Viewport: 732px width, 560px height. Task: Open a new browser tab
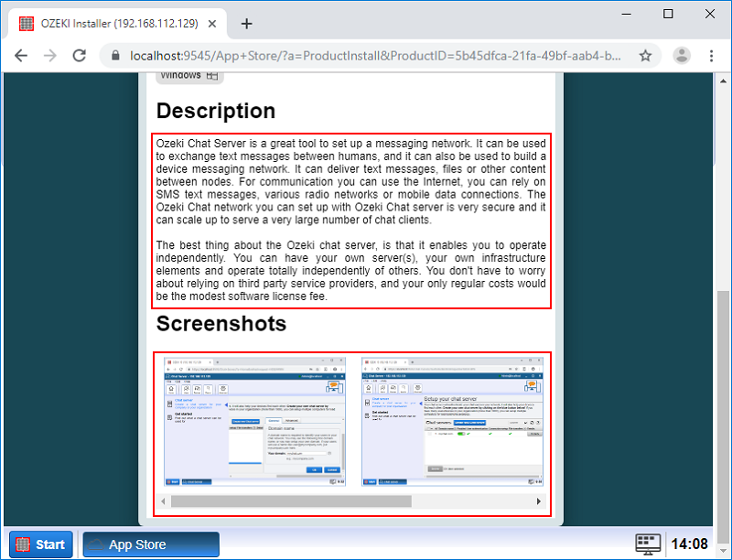tap(246, 24)
